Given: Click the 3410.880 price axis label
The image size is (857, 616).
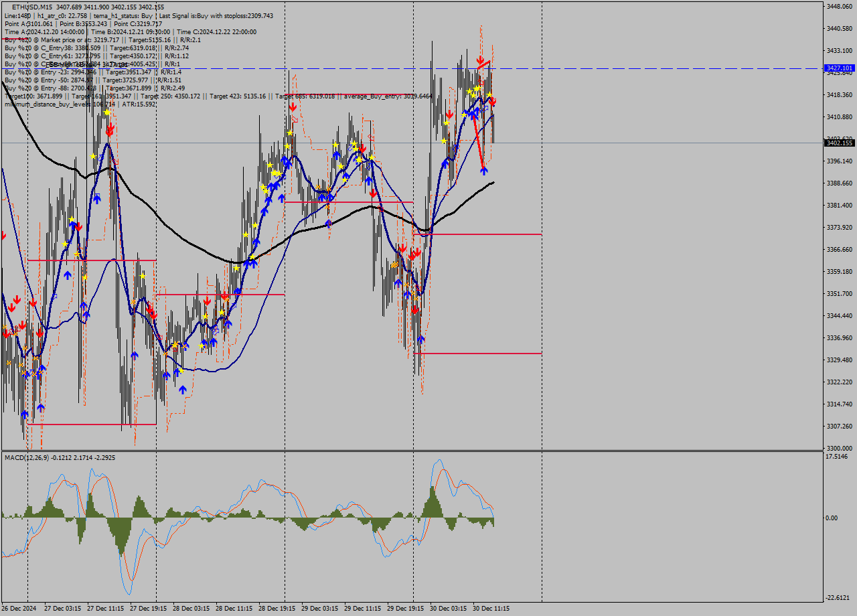Looking at the screenshot, I should pyautogui.click(x=839, y=117).
